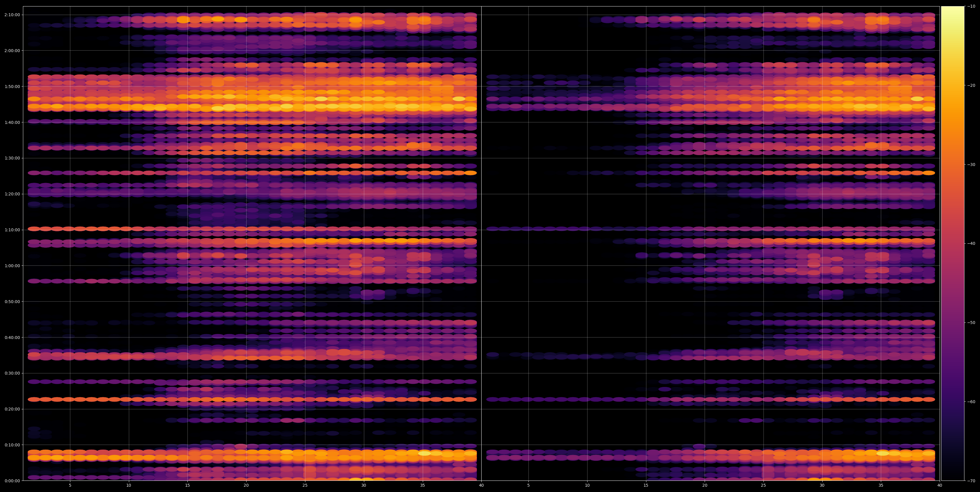Viewport: 980px width, 492px height.
Task: Click x-axis label 10 under right heatmap
Action: [588, 486]
